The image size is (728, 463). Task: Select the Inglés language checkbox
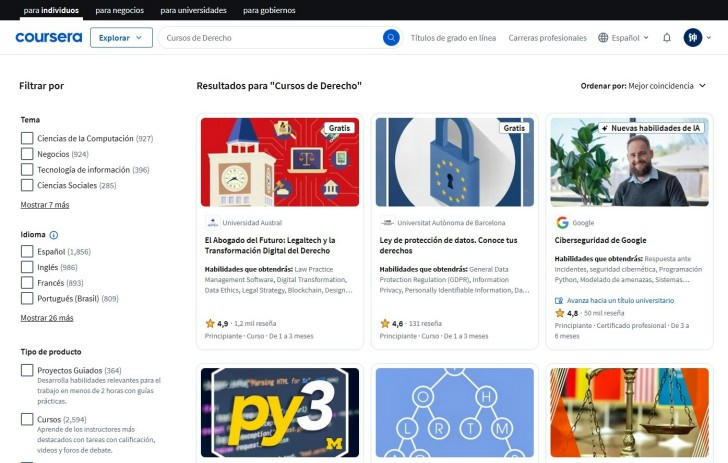click(27, 267)
